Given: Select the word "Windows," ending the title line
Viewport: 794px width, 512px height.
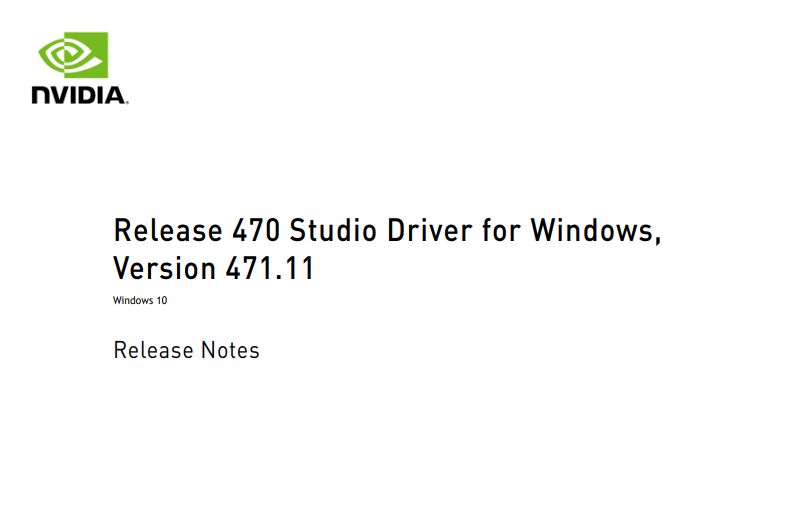Looking at the screenshot, I should [596, 231].
